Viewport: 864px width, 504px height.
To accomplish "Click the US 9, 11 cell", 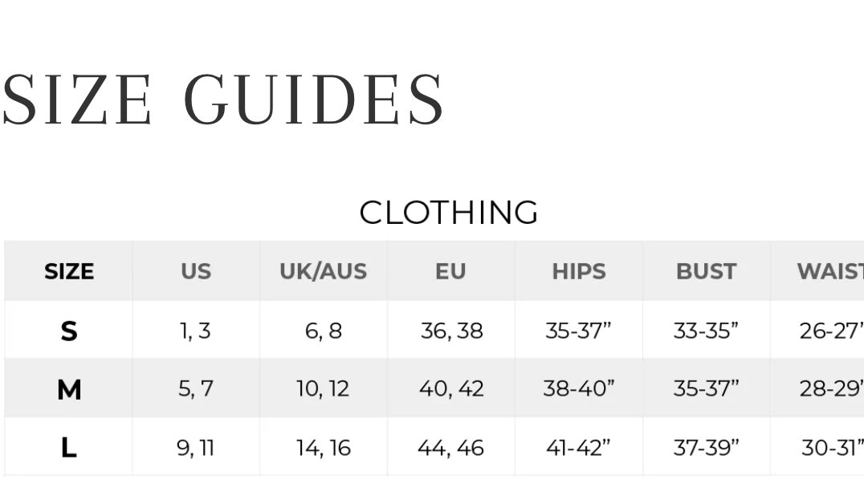I will pyautogui.click(x=195, y=448).
